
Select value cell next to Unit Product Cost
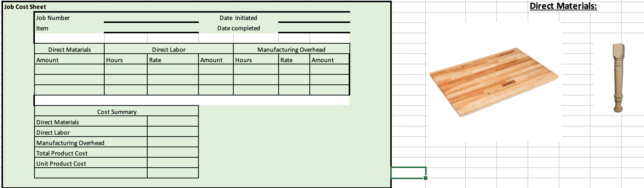click(x=173, y=164)
